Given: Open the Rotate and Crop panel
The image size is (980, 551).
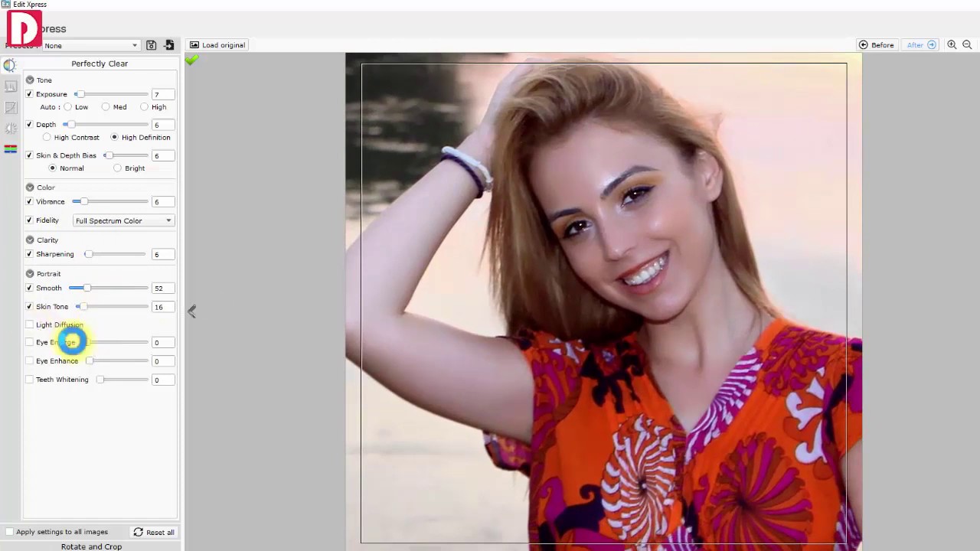Looking at the screenshot, I should tap(91, 546).
